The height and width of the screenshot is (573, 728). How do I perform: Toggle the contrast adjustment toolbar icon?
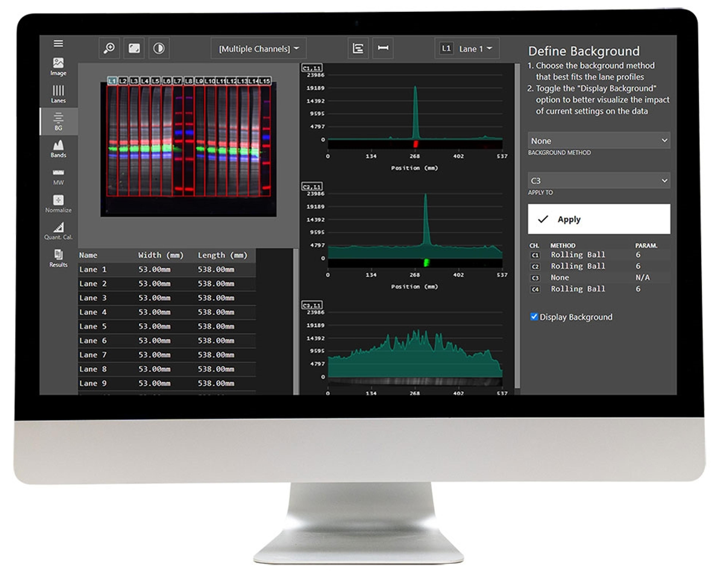159,49
